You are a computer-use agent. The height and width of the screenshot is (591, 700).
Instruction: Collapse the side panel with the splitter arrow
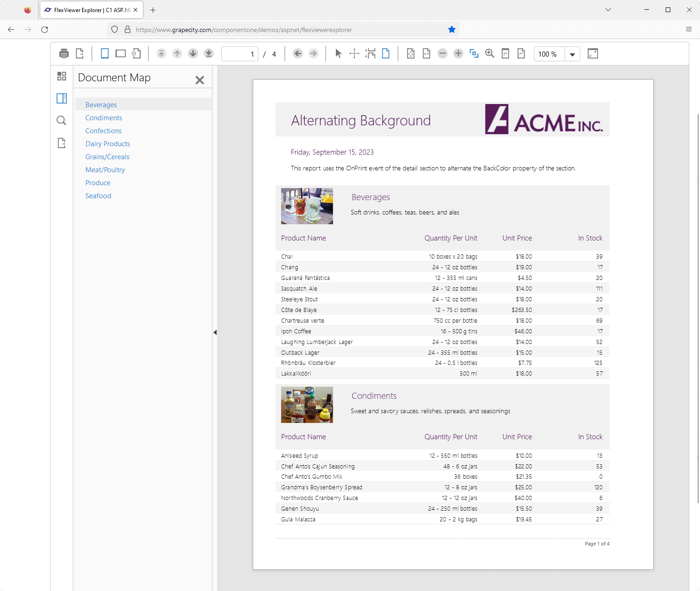[215, 332]
